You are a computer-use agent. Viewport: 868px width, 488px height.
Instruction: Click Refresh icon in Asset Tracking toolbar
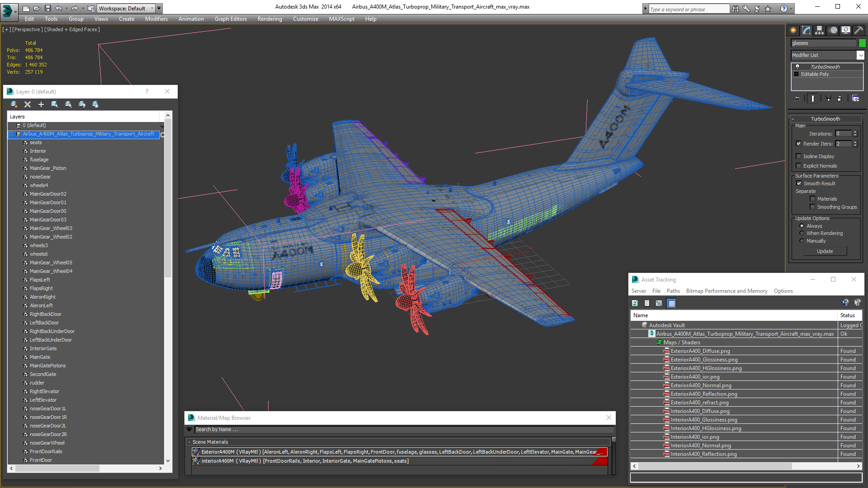pyautogui.click(x=635, y=303)
